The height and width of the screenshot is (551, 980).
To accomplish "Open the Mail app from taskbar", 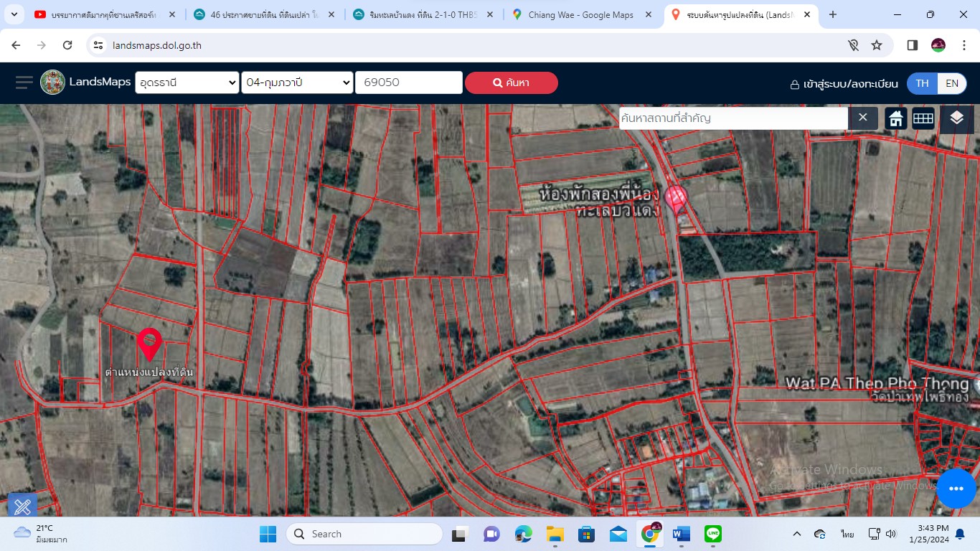I will (618, 534).
